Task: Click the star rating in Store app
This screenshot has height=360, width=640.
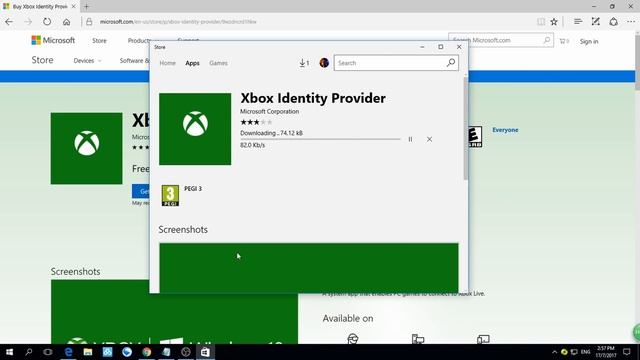Action: (256, 122)
